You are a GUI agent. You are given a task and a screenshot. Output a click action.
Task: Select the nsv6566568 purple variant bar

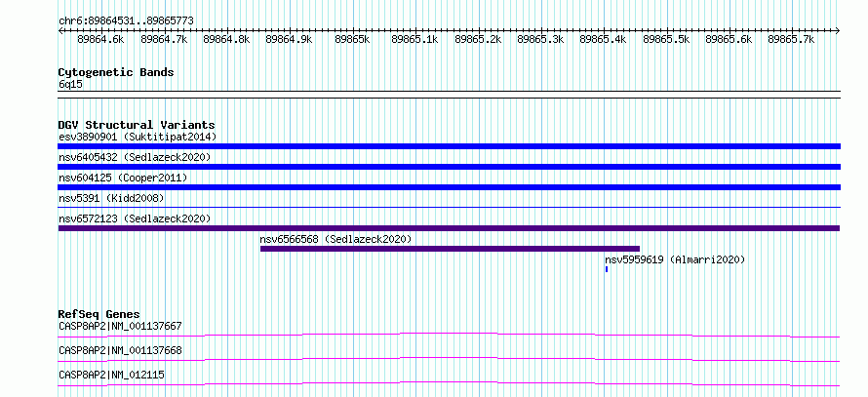tap(450, 249)
